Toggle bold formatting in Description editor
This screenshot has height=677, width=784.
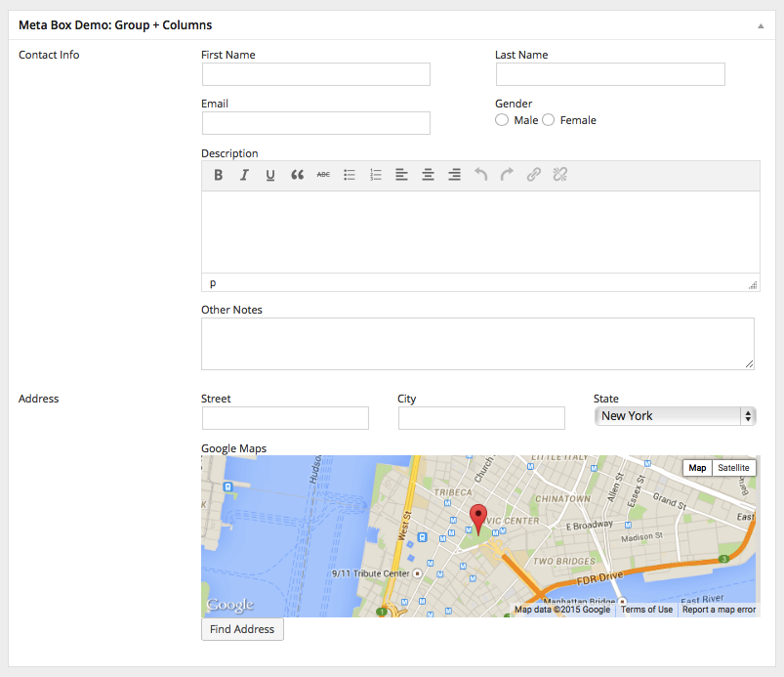point(219,175)
